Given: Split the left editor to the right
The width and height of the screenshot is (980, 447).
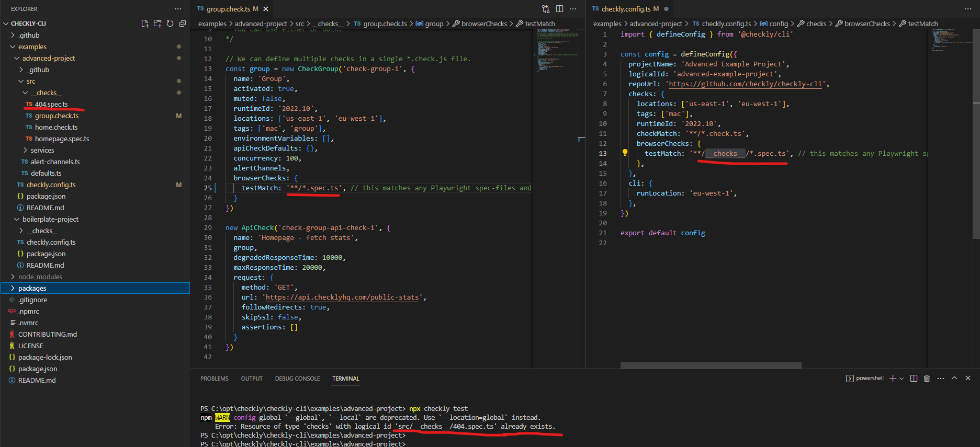Looking at the screenshot, I should (x=559, y=9).
